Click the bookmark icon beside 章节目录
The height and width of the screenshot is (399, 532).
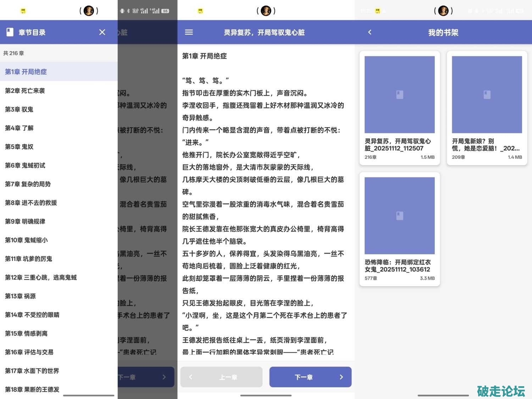[10, 32]
